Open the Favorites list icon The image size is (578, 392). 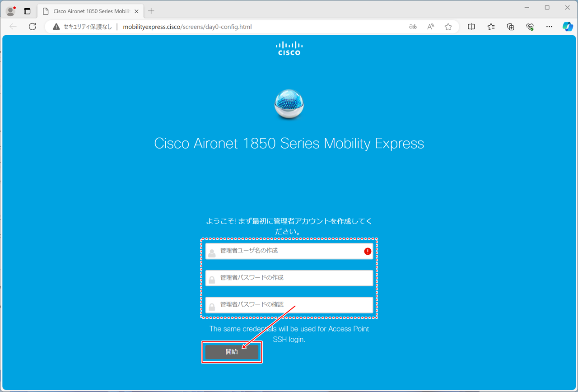click(x=491, y=27)
